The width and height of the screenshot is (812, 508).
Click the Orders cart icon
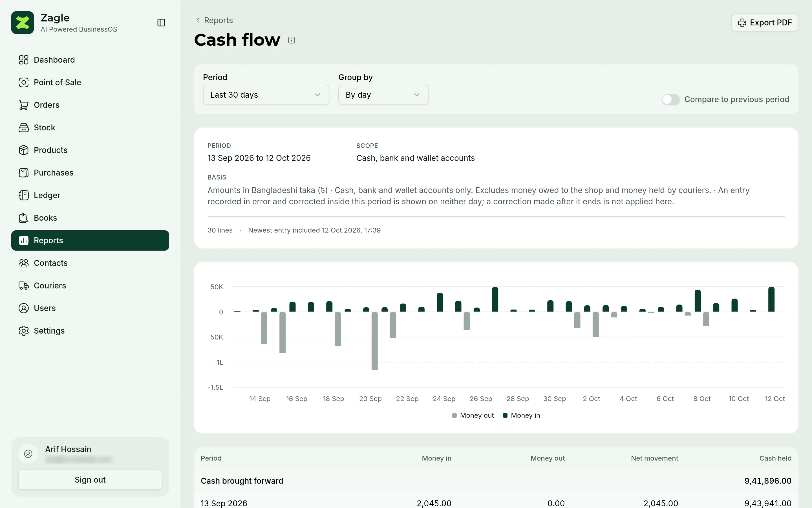pyautogui.click(x=23, y=105)
